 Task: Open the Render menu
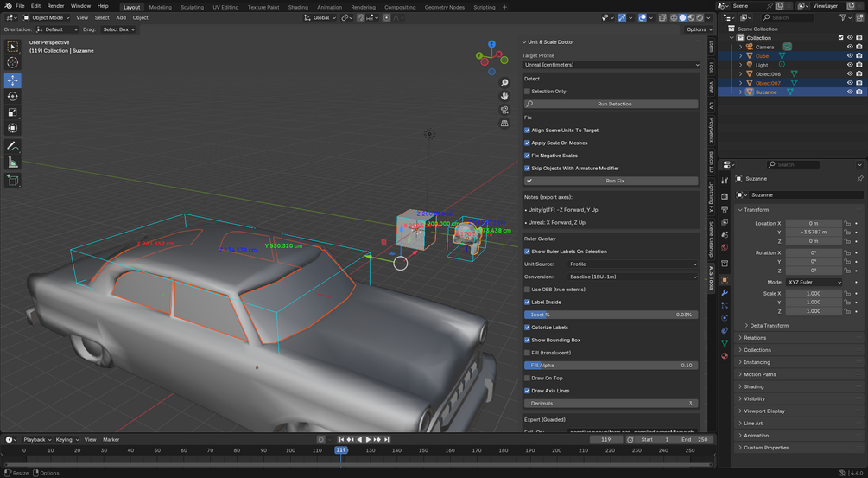(x=55, y=6)
